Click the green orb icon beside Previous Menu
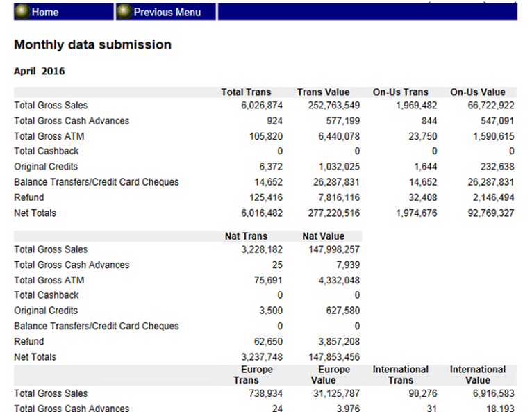The width and height of the screenshot is (532, 412). (x=124, y=12)
